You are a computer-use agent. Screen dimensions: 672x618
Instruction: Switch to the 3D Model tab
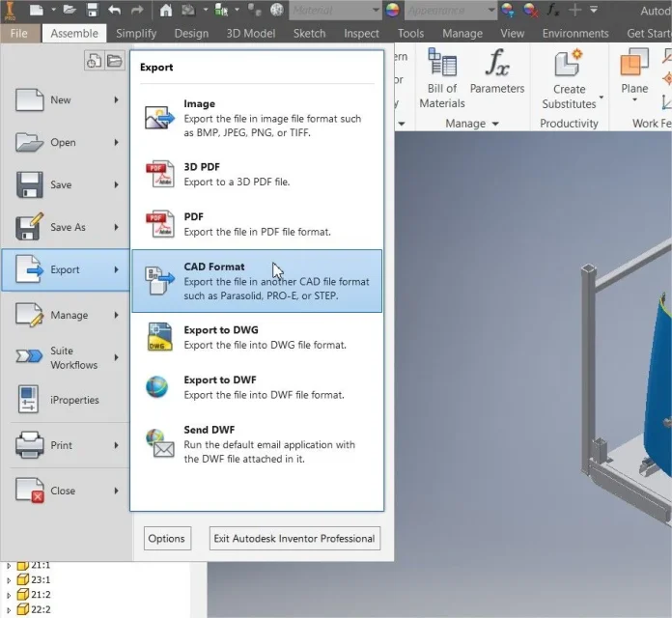point(251,34)
